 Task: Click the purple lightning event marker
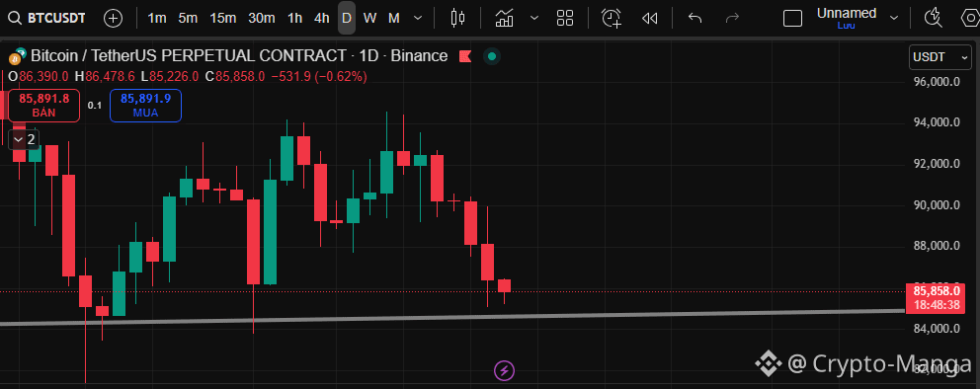[505, 371]
